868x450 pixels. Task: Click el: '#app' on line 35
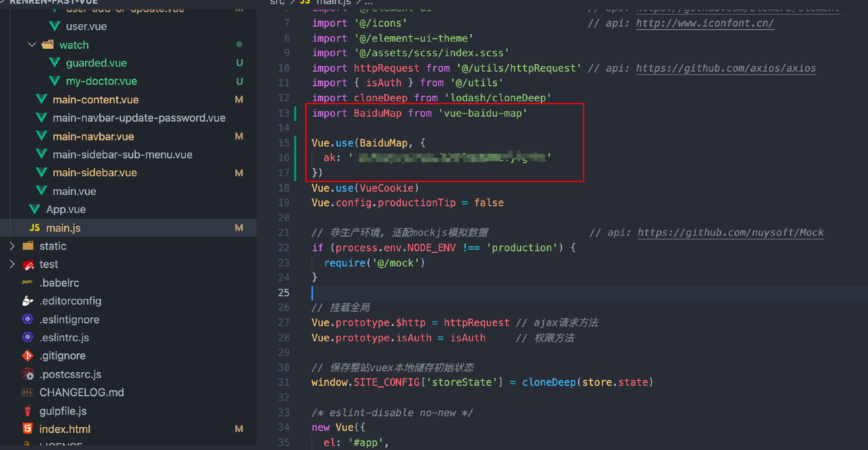point(356,442)
